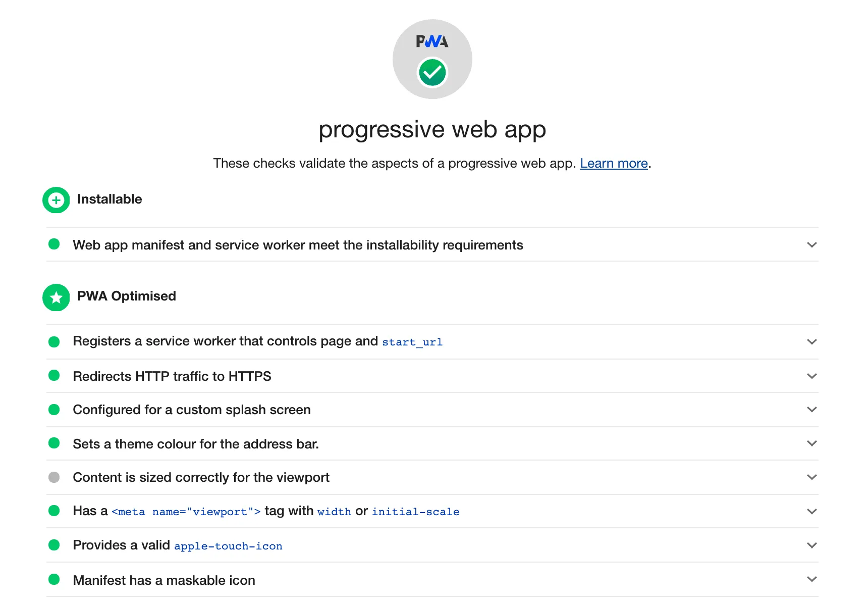
Task: Click the meta viewport tag audit title
Action: (x=266, y=511)
